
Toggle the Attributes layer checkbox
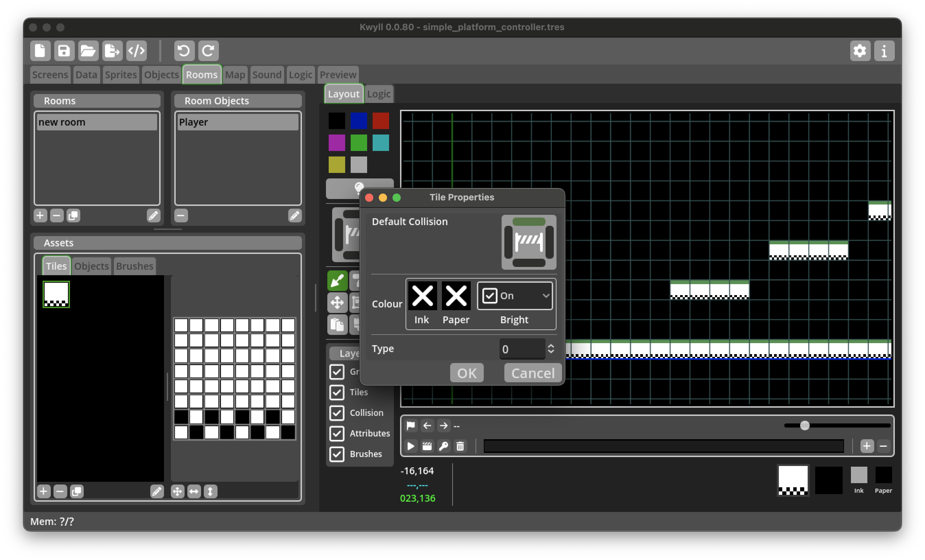coord(337,433)
